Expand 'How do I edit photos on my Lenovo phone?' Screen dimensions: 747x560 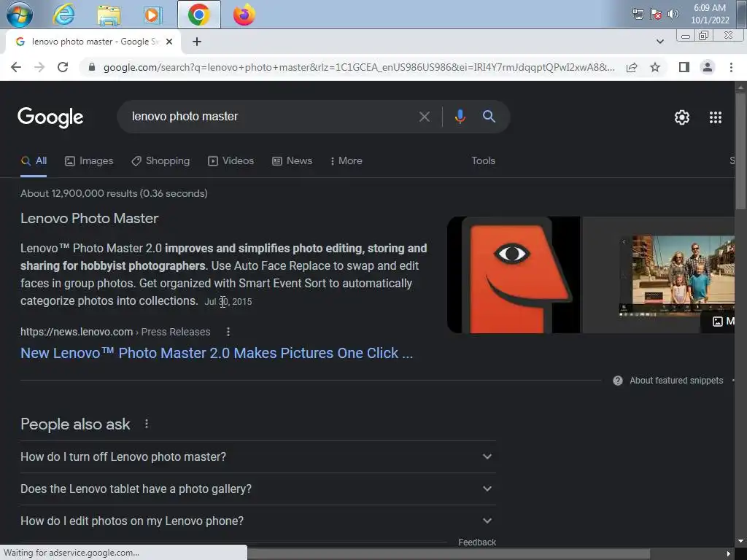click(x=258, y=521)
